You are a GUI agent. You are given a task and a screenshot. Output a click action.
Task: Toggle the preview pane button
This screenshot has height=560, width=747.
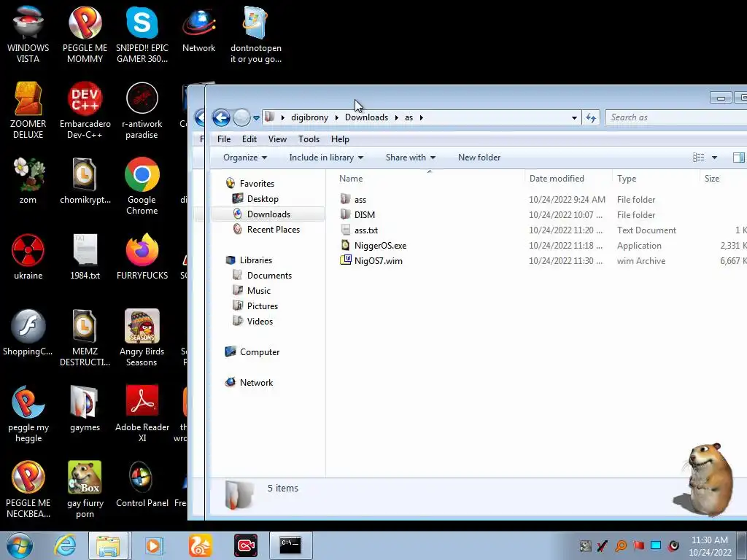738,157
